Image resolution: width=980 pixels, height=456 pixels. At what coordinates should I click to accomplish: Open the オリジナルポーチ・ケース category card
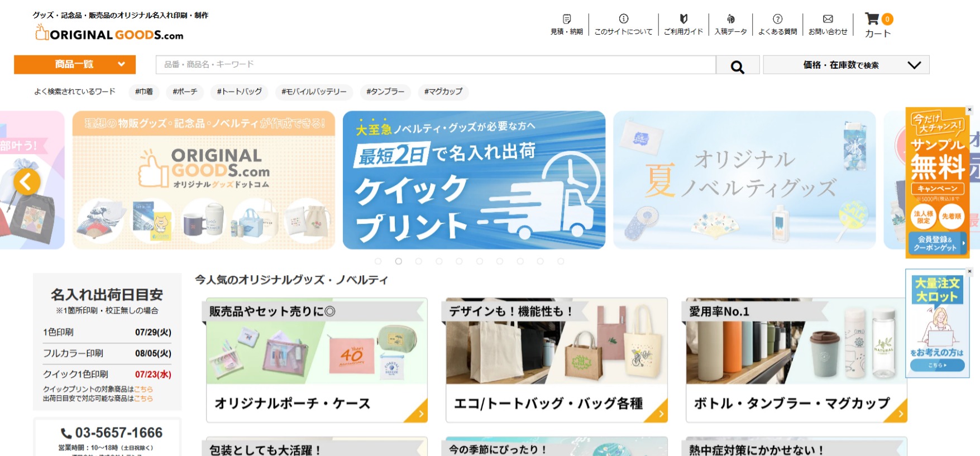(317, 360)
